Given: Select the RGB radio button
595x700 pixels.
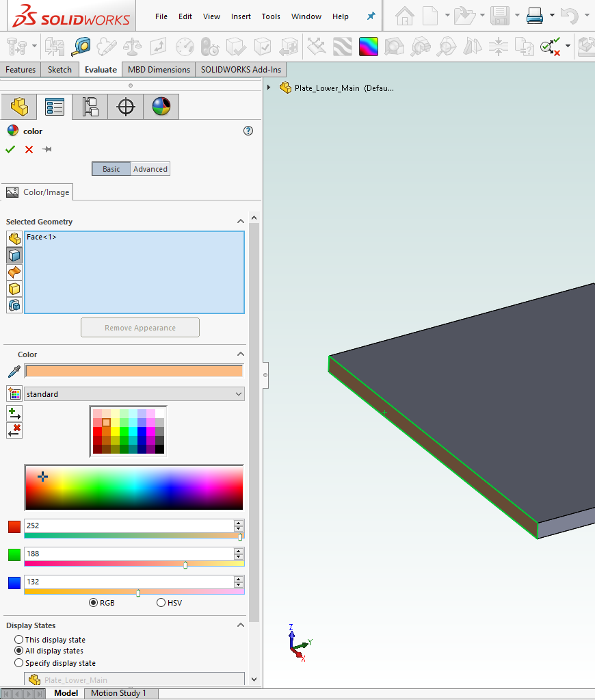Looking at the screenshot, I should [93, 603].
